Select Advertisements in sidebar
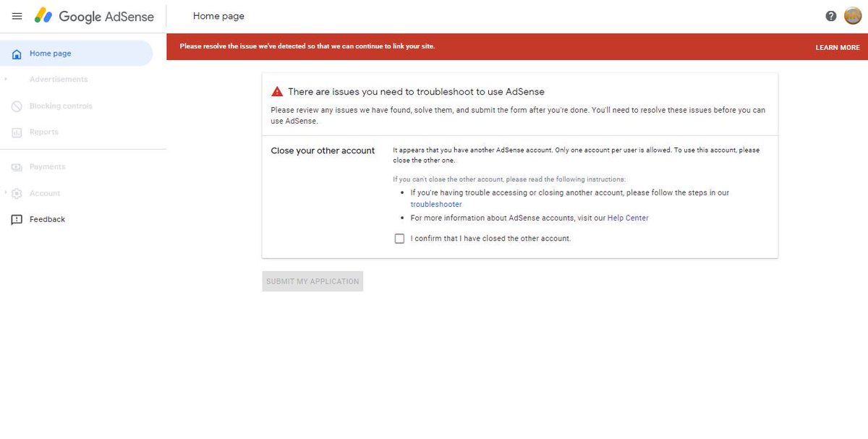Screen dimensions: 868x439 tap(59, 80)
